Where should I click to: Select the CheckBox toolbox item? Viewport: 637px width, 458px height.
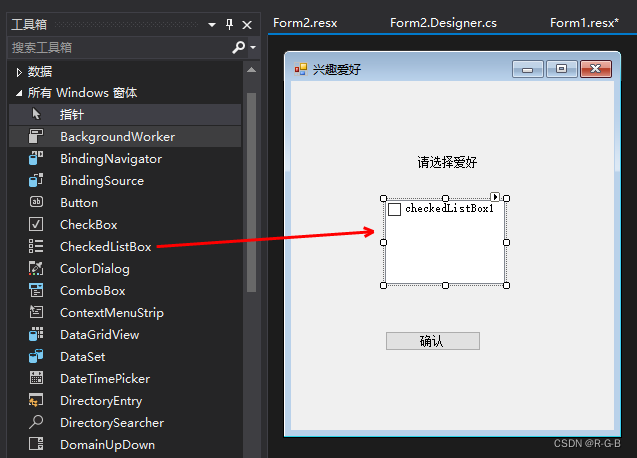pyautogui.click(x=125, y=224)
